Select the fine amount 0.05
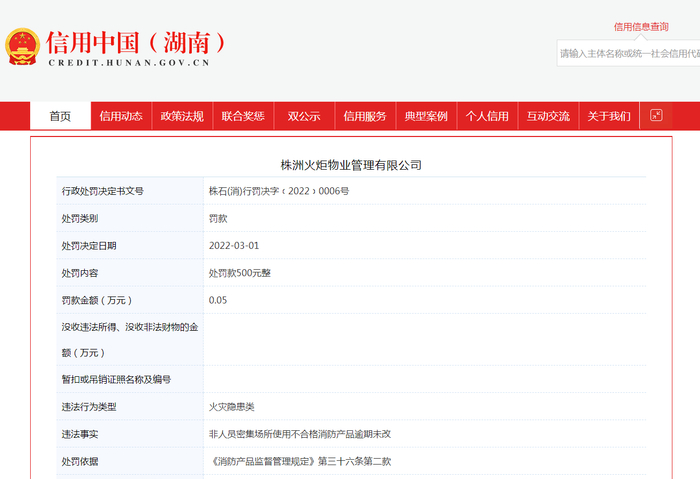 [218, 300]
